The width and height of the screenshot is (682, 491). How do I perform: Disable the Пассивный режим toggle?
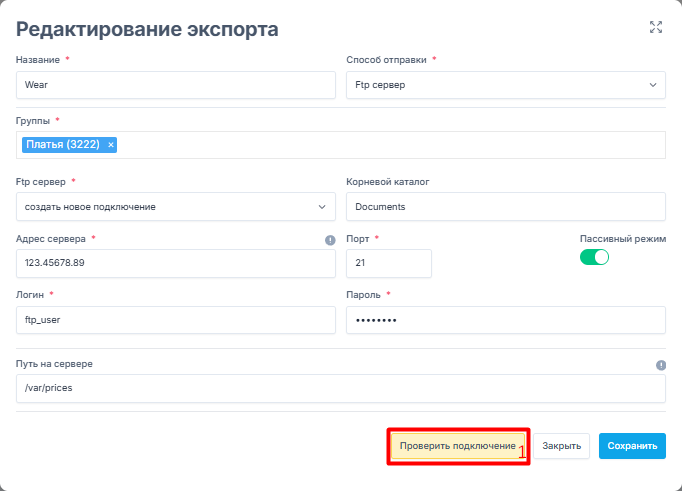[594, 257]
